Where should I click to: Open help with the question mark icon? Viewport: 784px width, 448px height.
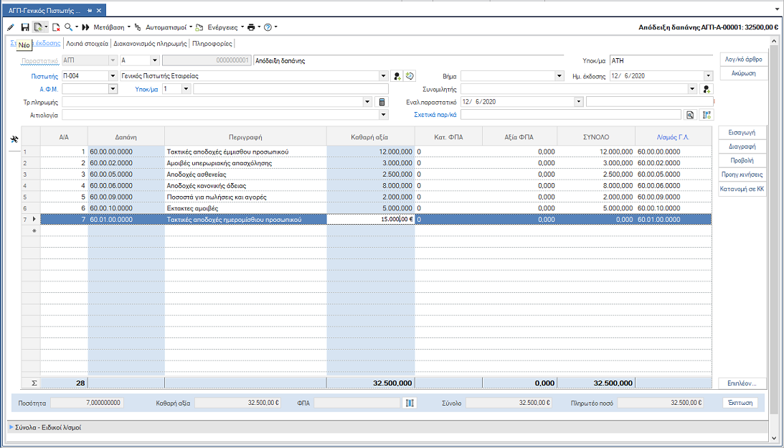(268, 27)
